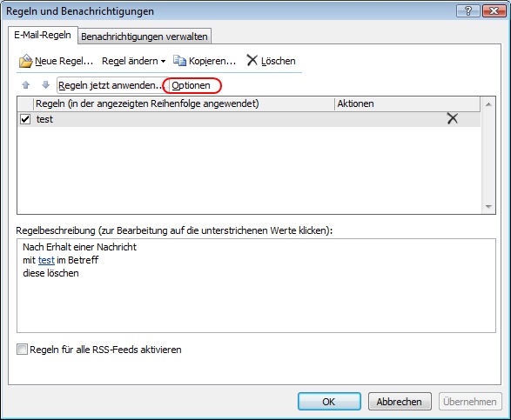Uncheck the test rule checkbox
511x420 pixels.
25,119
